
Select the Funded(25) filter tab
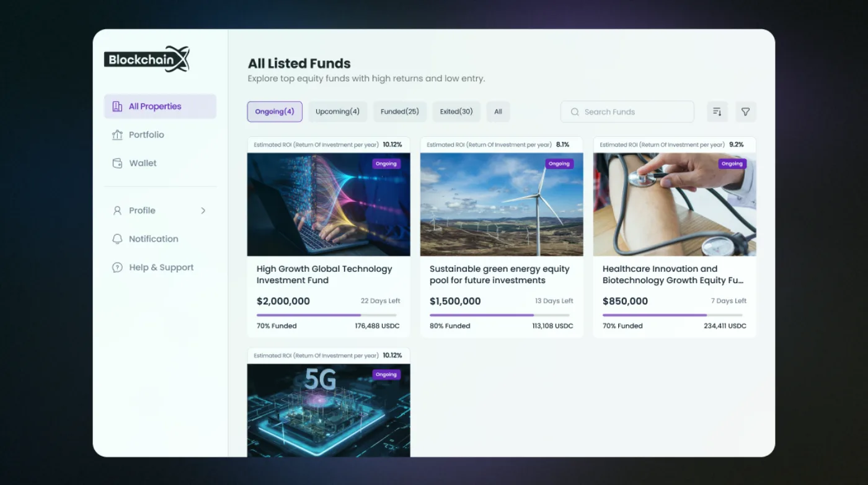(x=400, y=111)
